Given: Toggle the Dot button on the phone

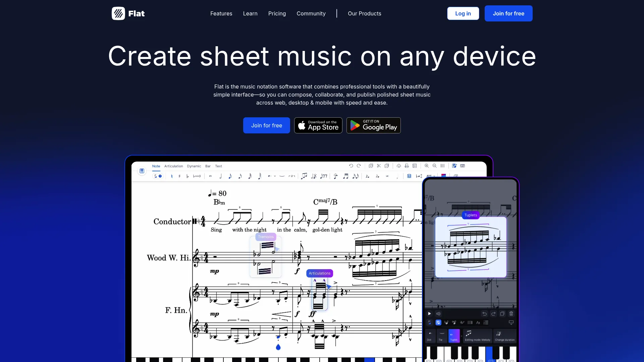Looking at the screenshot, I should 430,336.
